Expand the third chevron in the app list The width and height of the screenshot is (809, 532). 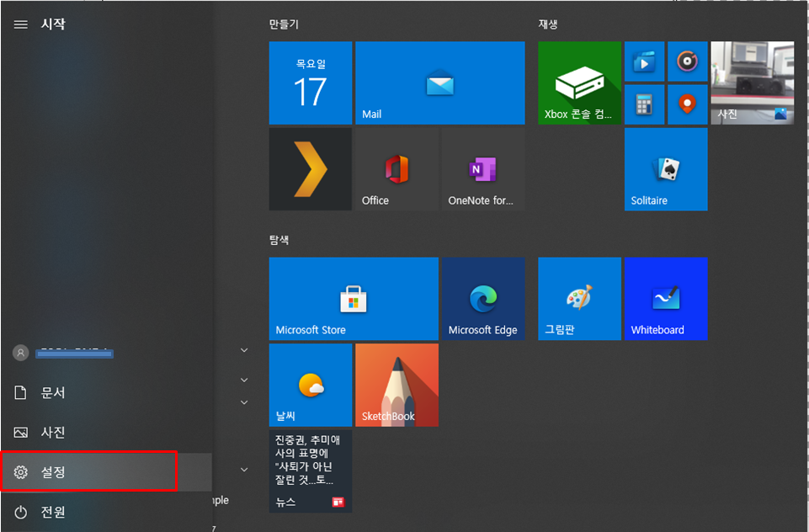(245, 402)
